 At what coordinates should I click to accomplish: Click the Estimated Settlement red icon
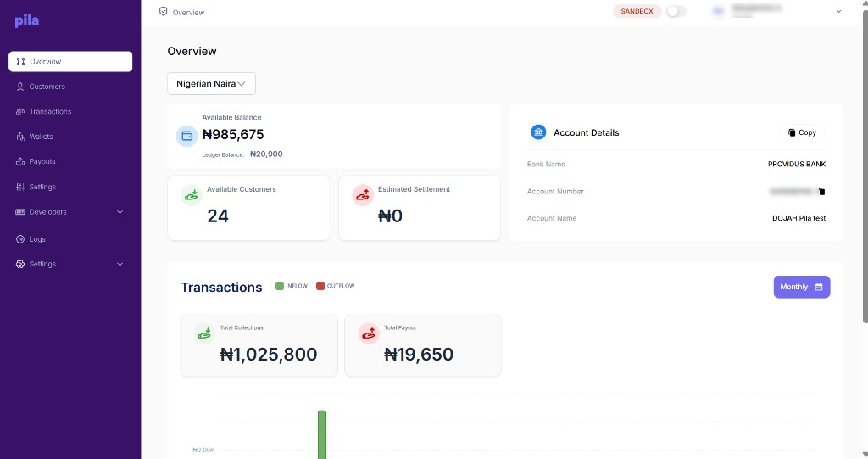[x=363, y=195]
